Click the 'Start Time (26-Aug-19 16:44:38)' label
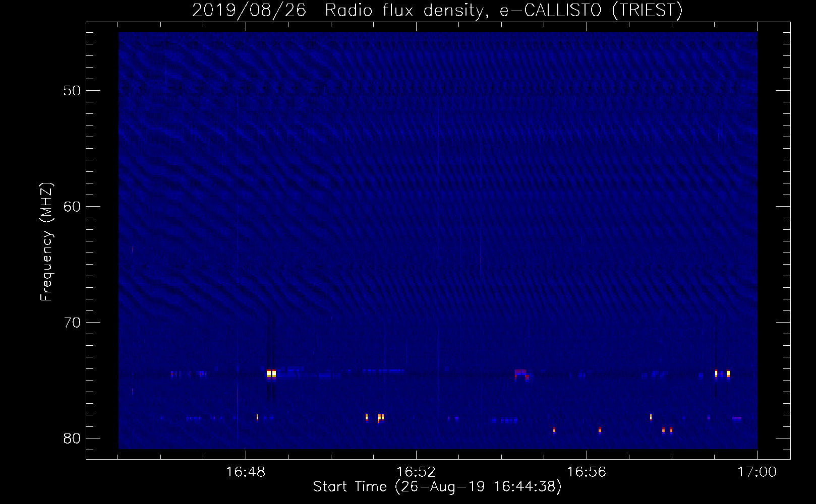 coord(437,487)
